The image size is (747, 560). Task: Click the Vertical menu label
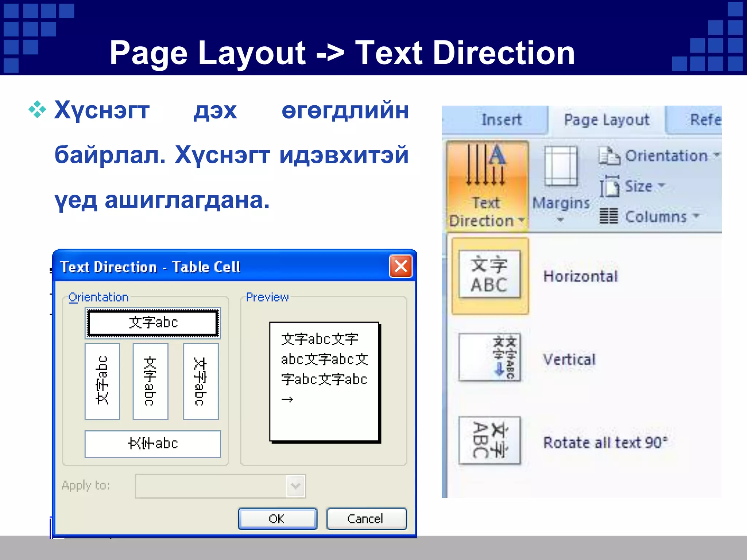tap(569, 359)
